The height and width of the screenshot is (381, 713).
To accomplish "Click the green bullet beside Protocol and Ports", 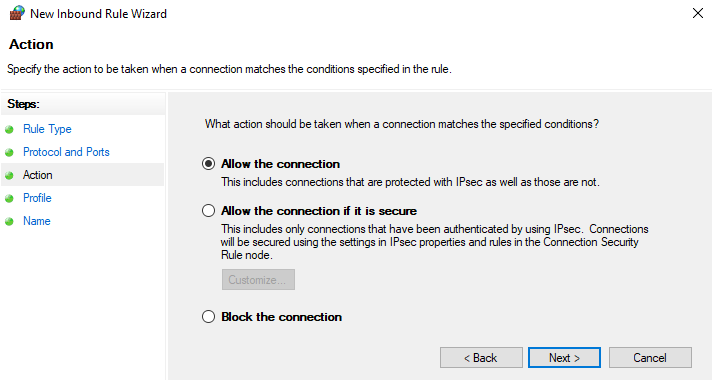I will point(9,152).
